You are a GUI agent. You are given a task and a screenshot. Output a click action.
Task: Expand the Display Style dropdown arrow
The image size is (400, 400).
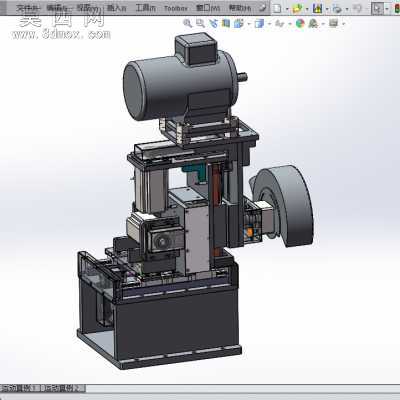tap(269, 24)
